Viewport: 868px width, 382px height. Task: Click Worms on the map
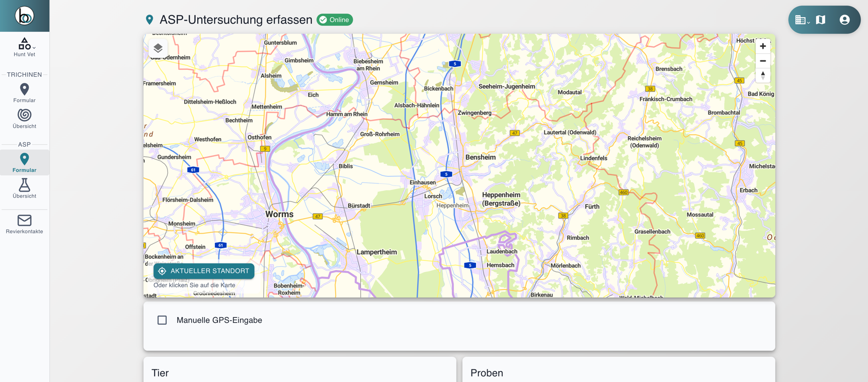pos(279,214)
